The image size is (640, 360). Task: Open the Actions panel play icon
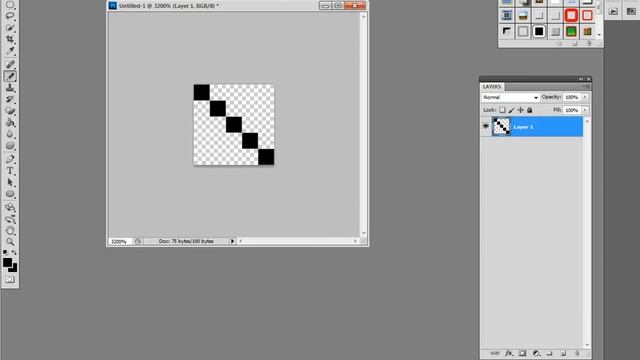click(613, 12)
